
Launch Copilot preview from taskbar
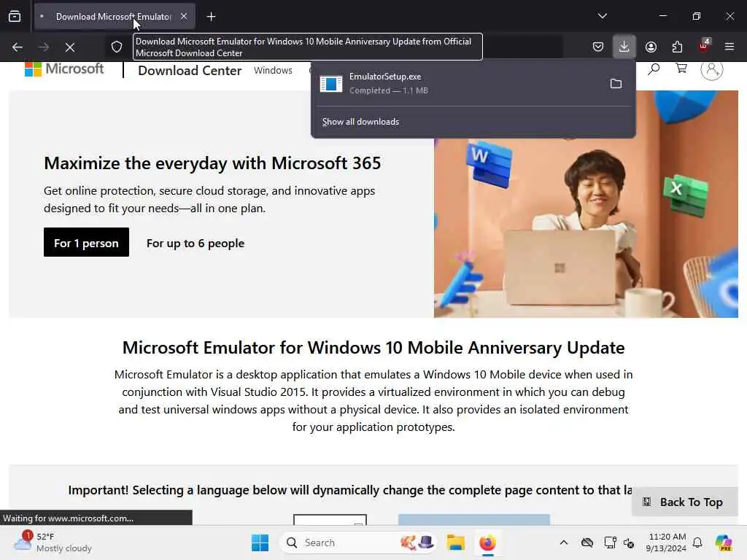724,542
